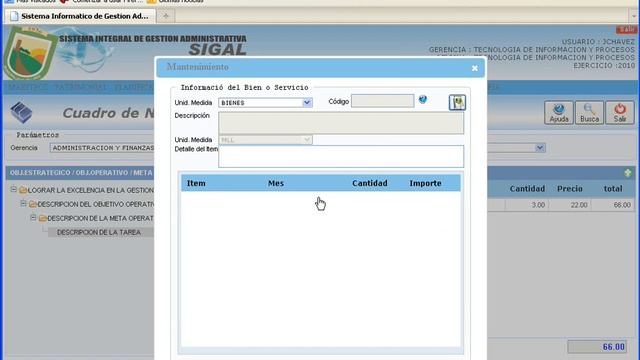
Task: Click the Código input field
Action: pyautogui.click(x=382, y=101)
